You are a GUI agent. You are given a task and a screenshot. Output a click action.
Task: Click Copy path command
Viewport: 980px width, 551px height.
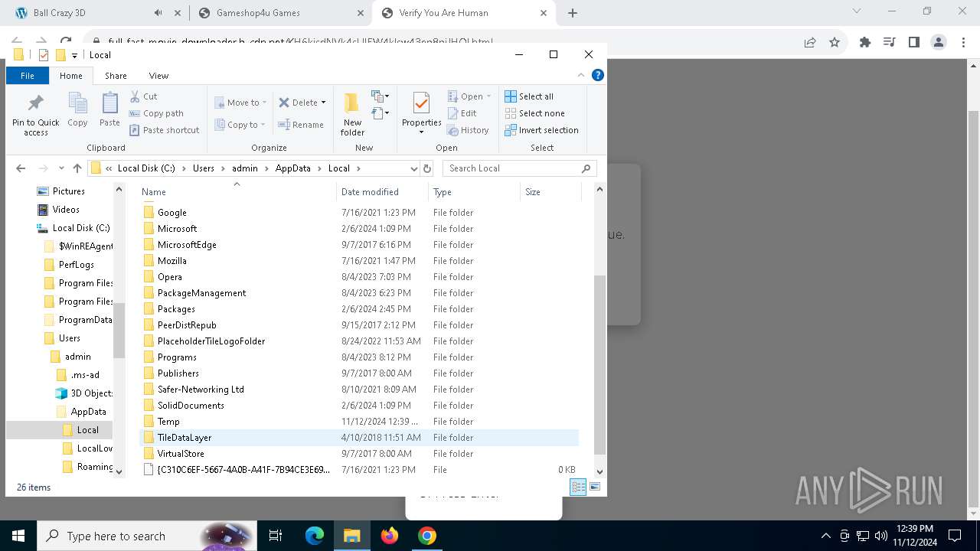coord(156,113)
